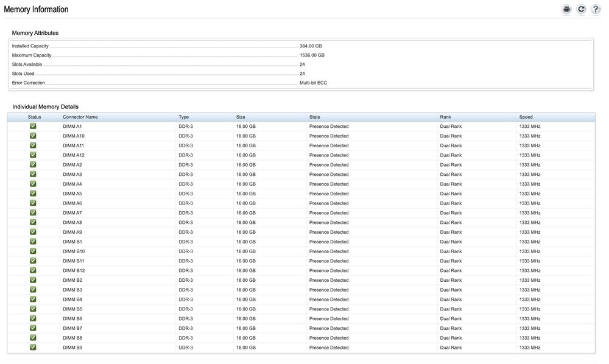
Task: Click the 16.00 GB size for DIMM B8
Action: 246,338
